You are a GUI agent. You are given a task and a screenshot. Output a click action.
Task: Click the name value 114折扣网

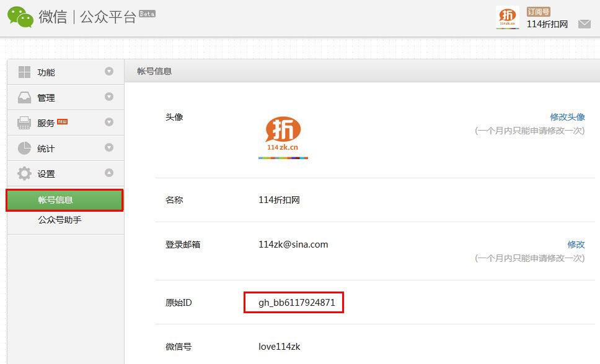279,200
